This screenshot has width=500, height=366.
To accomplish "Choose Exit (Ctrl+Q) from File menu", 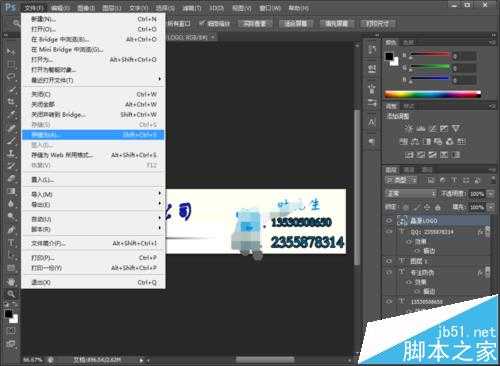I will tap(93, 282).
